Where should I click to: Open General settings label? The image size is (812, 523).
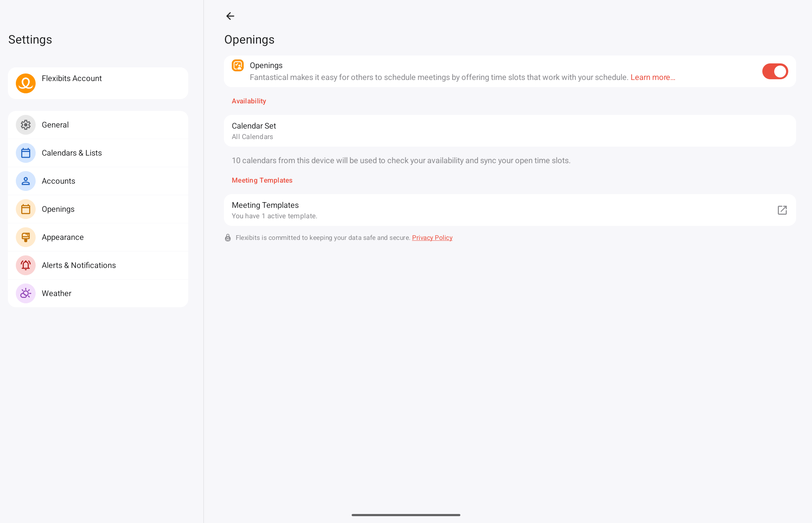55,125
